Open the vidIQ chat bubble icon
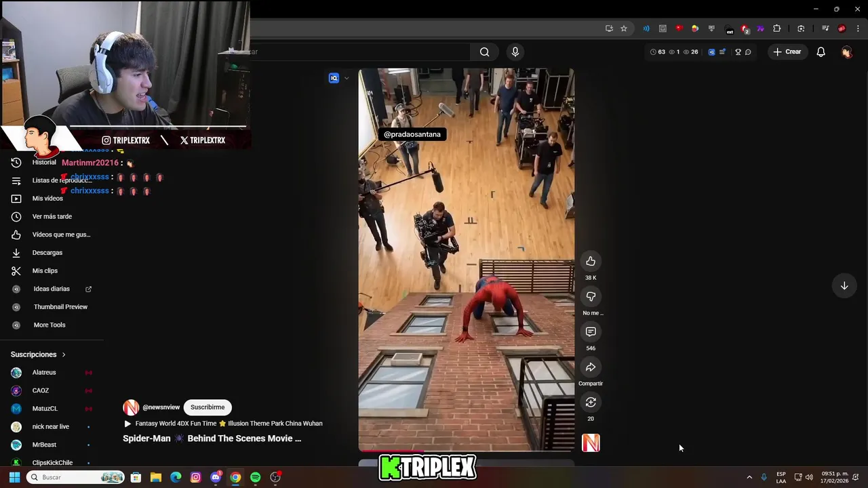This screenshot has width=868, height=488. click(x=748, y=52)
